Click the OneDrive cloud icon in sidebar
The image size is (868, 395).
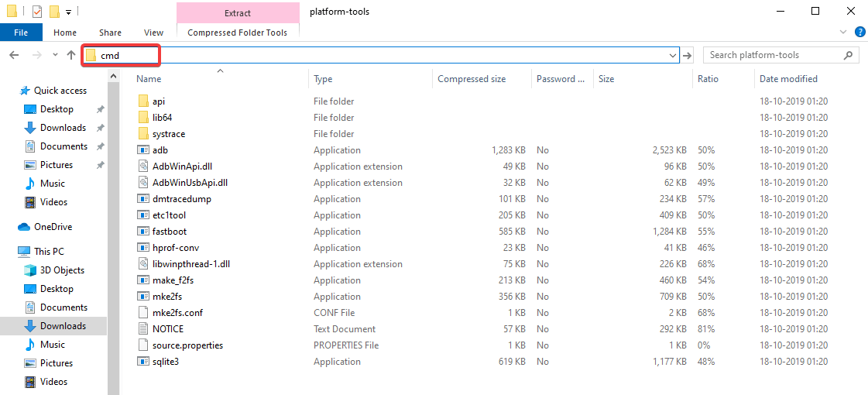(x=24, y=227)
